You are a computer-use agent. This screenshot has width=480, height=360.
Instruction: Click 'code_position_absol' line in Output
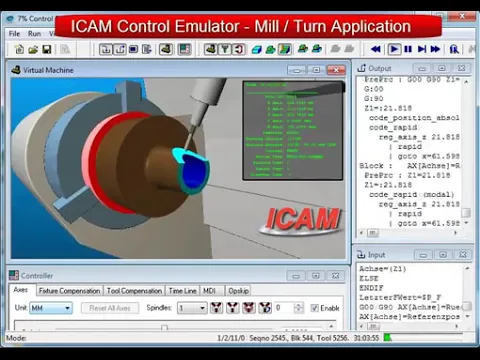(x=414, y=118)
